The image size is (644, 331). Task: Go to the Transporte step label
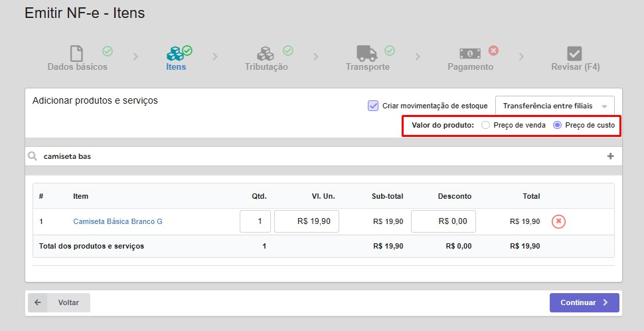tap(367, 67)
